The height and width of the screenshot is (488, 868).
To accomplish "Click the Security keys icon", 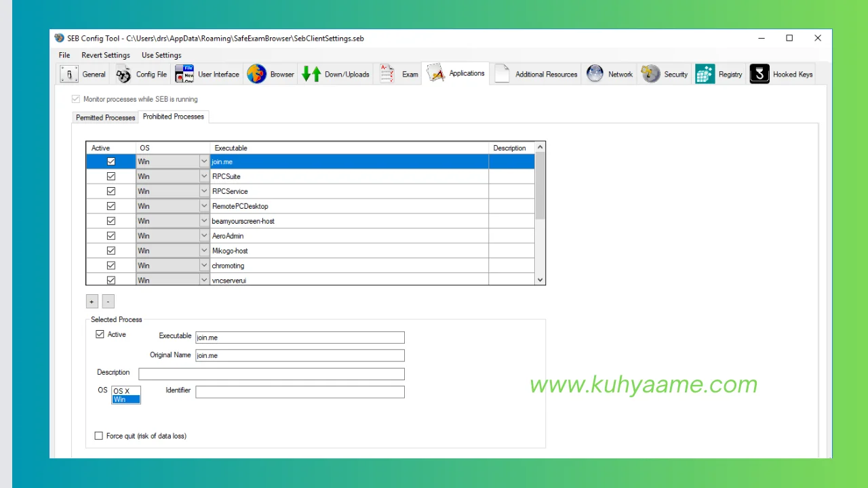I will click(650, 74).
